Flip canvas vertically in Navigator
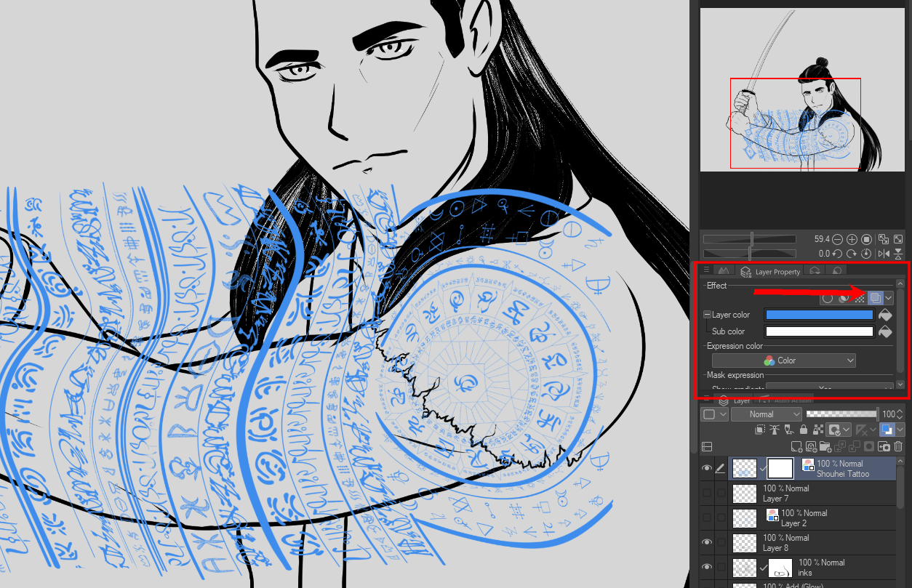 click(x=899, y=254)
